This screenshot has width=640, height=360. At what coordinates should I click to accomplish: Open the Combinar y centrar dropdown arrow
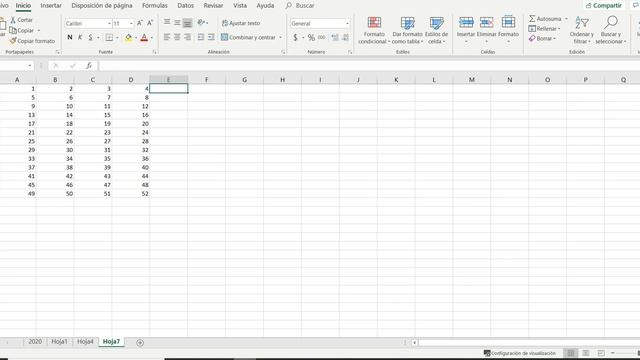click(x=280, y=38)
